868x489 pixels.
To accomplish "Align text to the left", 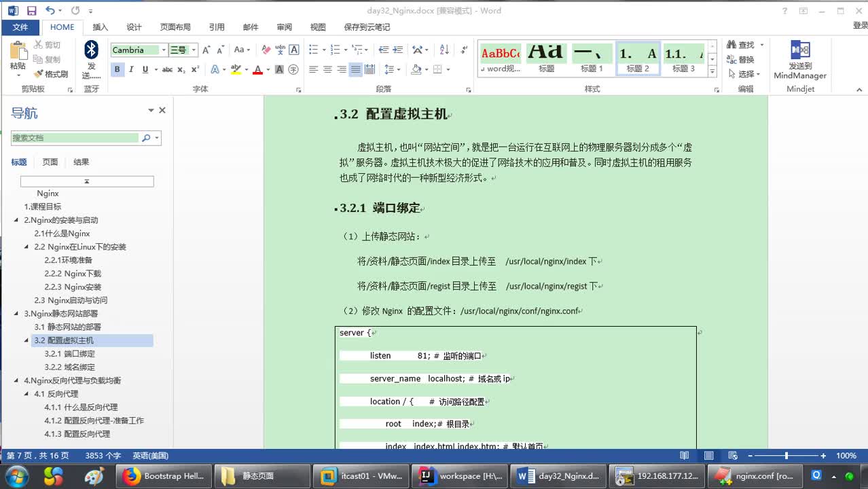I will point(313,69).
